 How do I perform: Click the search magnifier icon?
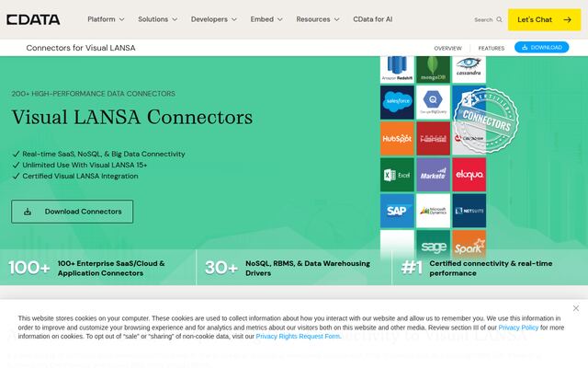coord(499,19)
